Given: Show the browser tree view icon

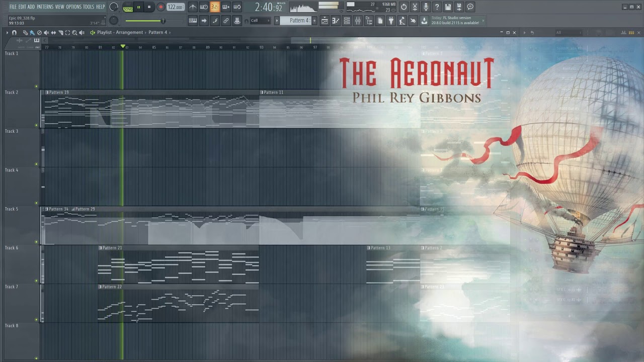Looking at the screenshot, I should coord(369,21).
